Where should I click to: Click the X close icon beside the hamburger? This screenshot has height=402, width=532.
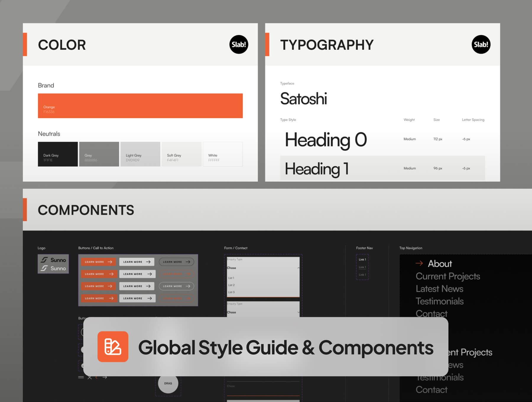coord(90,377)
